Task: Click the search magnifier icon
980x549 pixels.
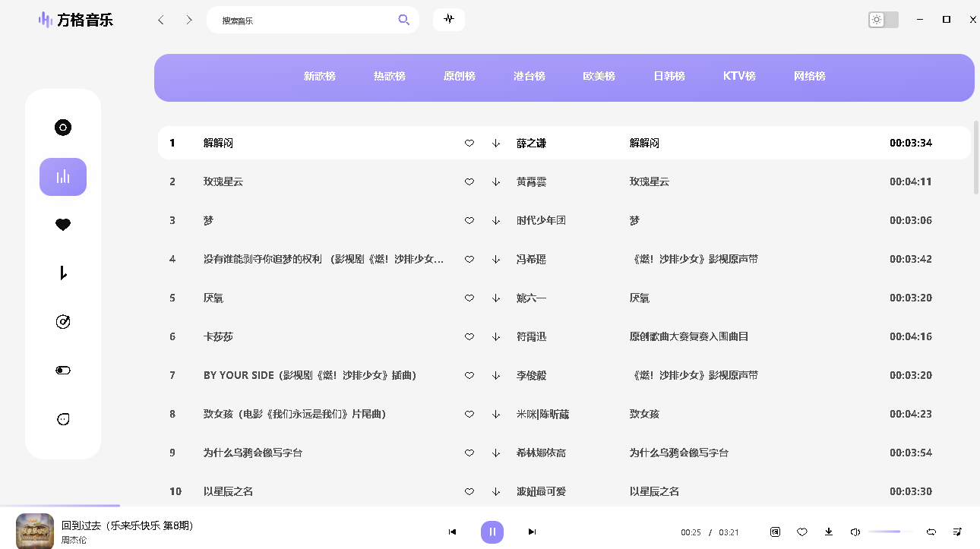Action: click(404, 20)
